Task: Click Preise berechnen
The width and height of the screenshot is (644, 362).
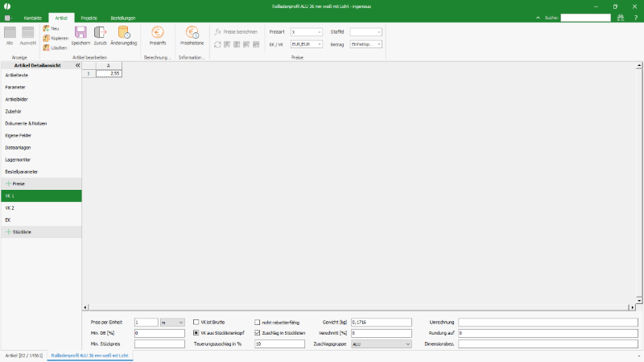Action: (x=236, y=31)
